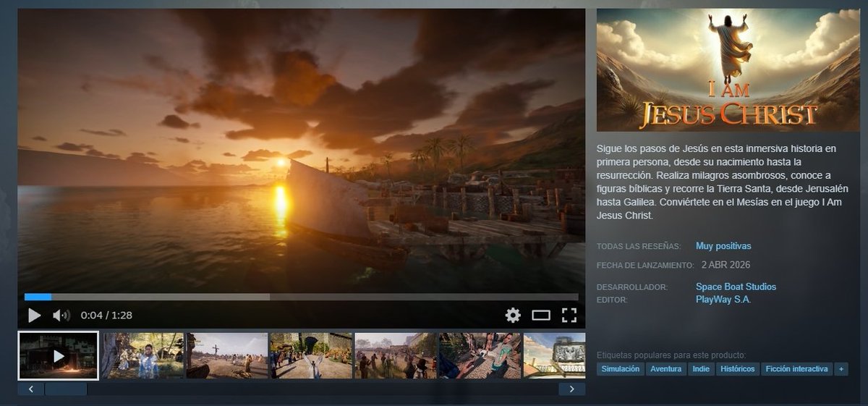Screen dimensions: 868x406
Task: Play the trailer video
Action: pyautogui.click(x=34, y=316)
